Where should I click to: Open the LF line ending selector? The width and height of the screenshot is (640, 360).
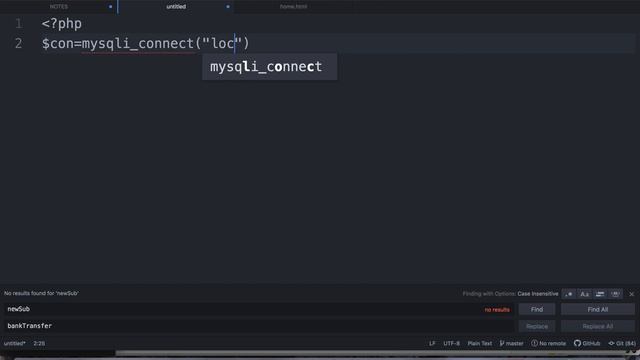point(432,344)
